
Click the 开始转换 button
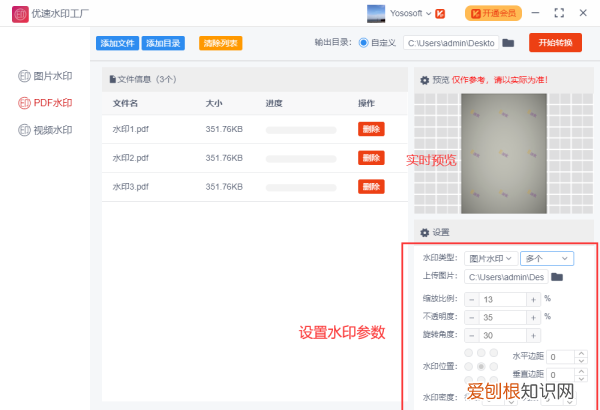click(x=555, y=42)
